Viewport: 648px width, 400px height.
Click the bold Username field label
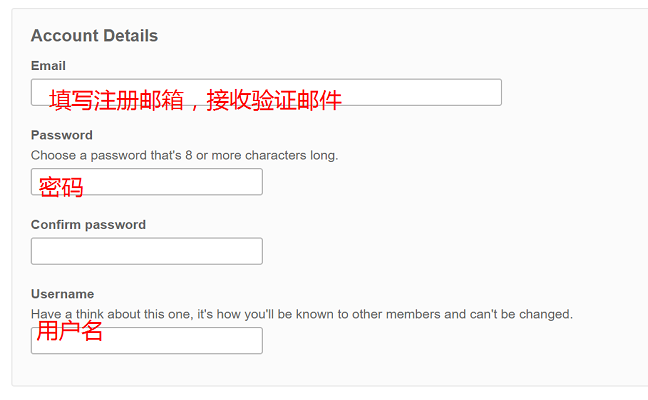(x=62, y=294)
